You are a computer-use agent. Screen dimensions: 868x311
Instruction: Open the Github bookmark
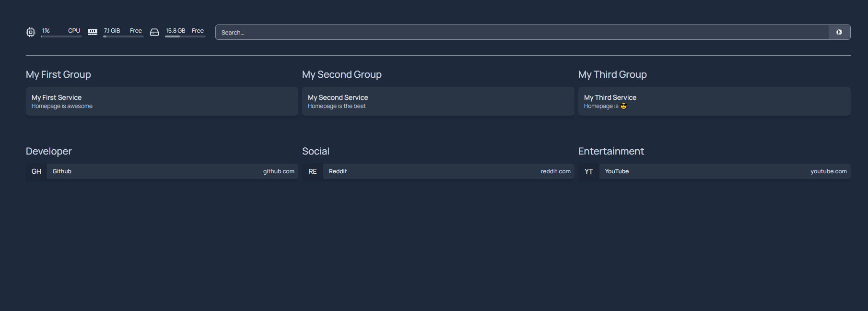pyautogui.click(x=162, y=171)
